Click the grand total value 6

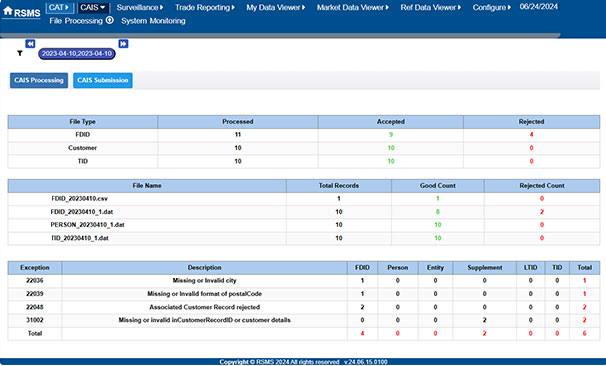[584, 334]
